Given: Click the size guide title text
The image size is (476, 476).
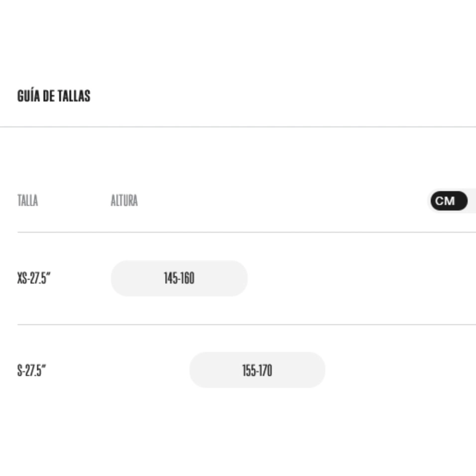Looking at the screenshot, I should [x=54, y=96].
